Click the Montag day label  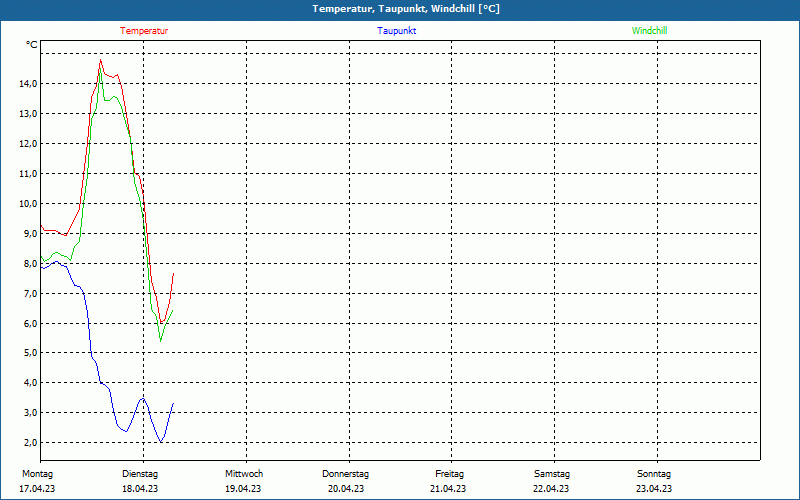(x=37, y=474)
